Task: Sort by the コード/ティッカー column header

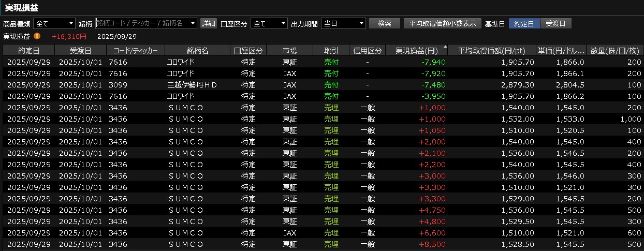Action: [136, 50]
